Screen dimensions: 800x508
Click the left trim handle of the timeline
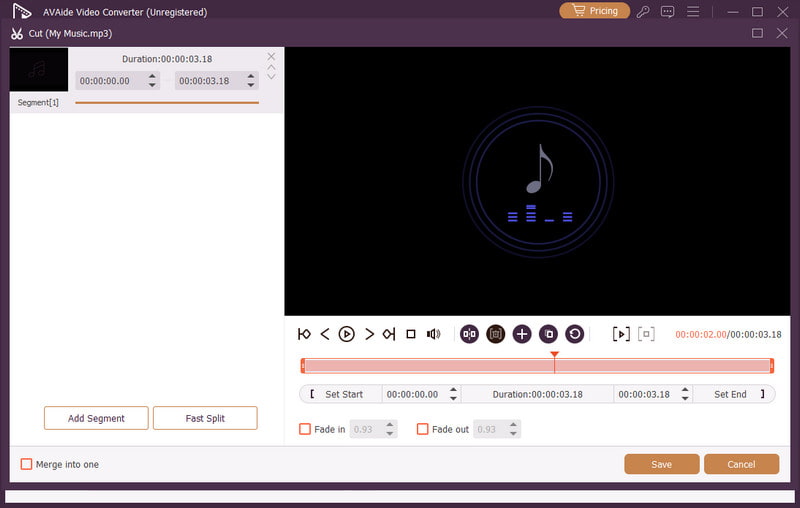(303, 366)
